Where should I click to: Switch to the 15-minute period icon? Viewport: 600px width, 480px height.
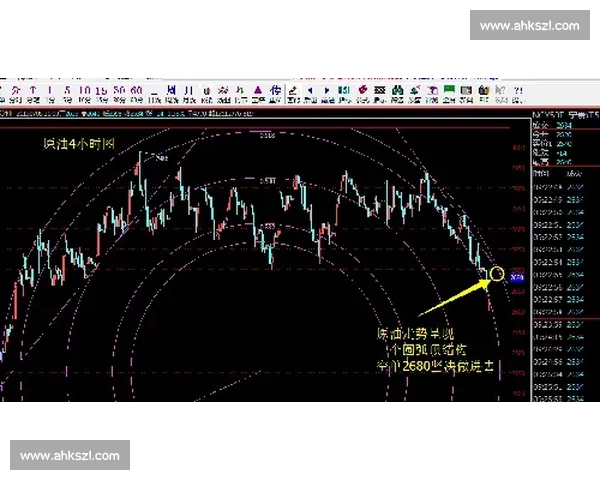point(101,94)
